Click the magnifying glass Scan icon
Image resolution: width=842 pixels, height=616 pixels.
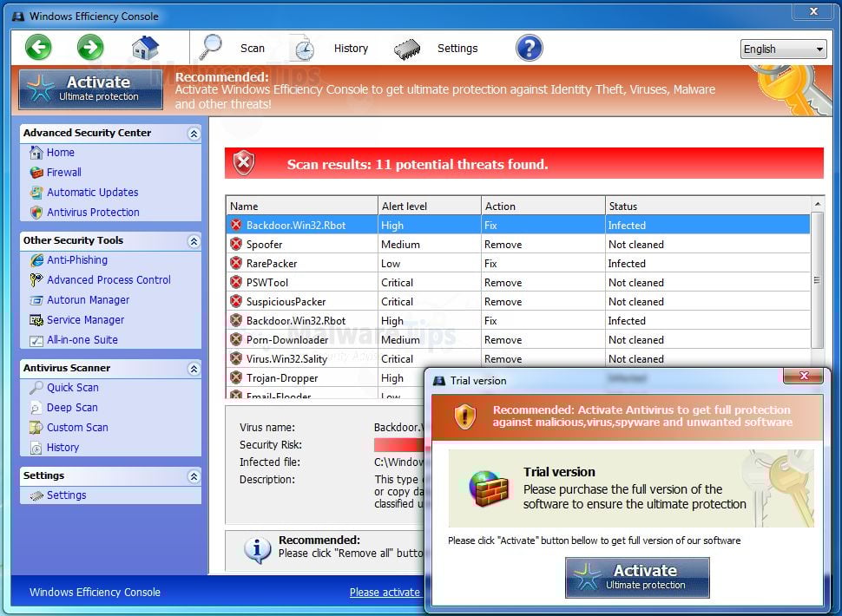click(x=210, y=47)
